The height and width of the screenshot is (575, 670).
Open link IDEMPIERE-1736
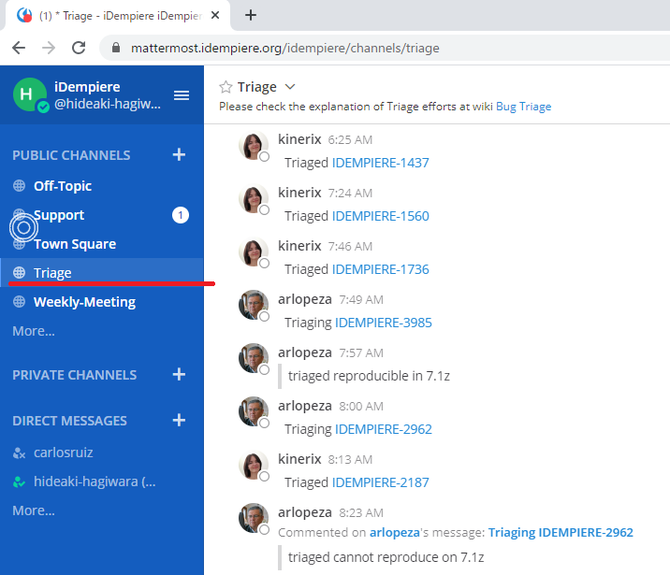[x=380, y=270]
